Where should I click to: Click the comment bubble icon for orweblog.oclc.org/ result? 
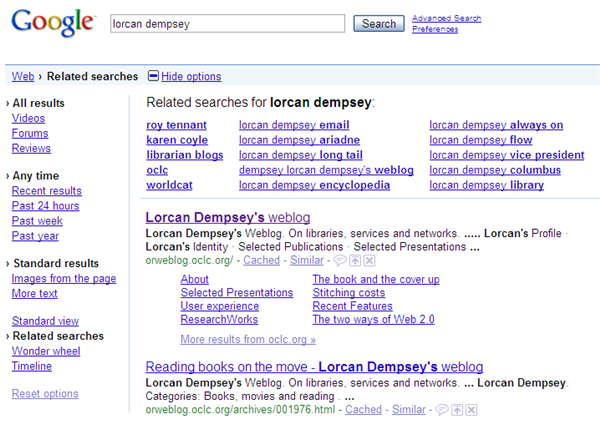pos(340,261)
